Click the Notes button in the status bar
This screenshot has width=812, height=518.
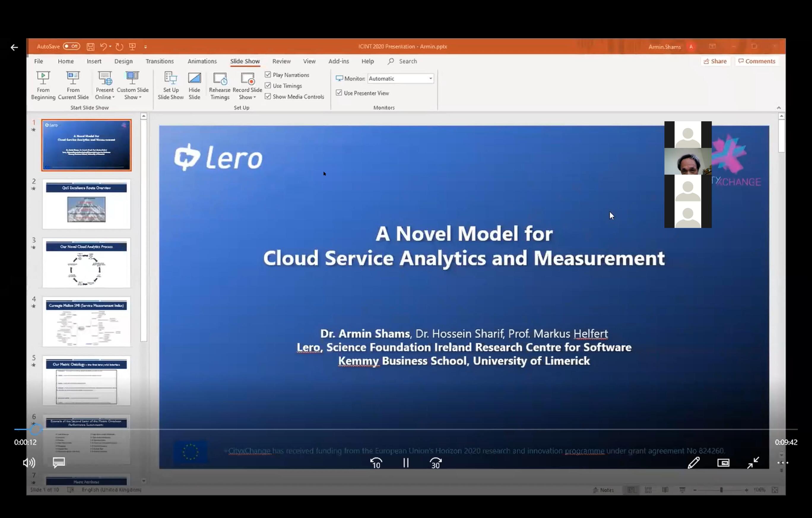tap(603, 490)
